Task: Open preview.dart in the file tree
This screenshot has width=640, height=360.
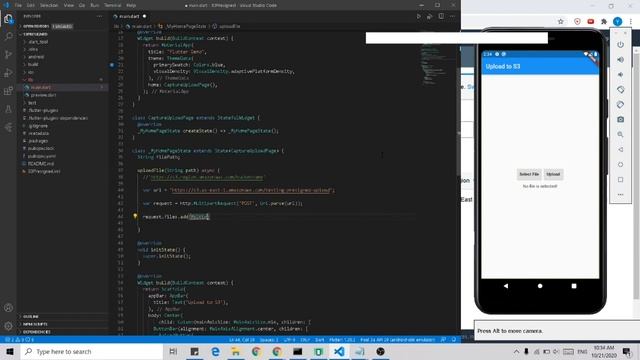Action: 43,95
